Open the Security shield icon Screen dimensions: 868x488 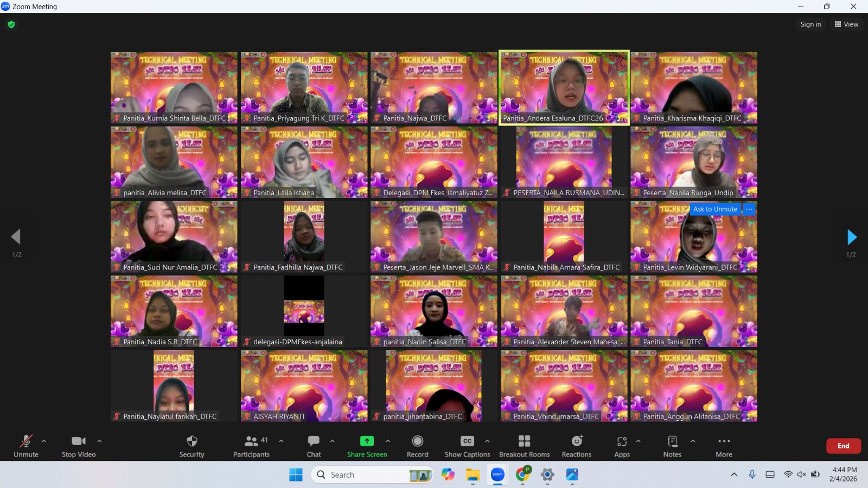pyautogui.click(x=192, y=441)
